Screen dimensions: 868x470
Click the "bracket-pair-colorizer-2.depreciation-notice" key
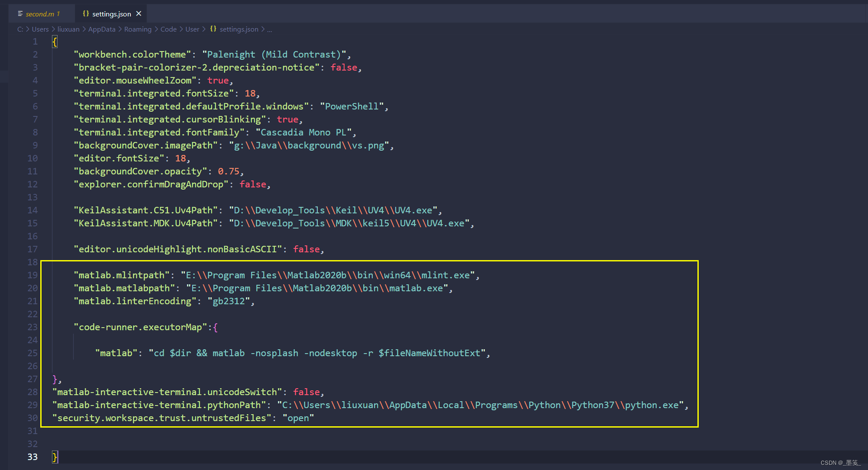pos(197,68)
